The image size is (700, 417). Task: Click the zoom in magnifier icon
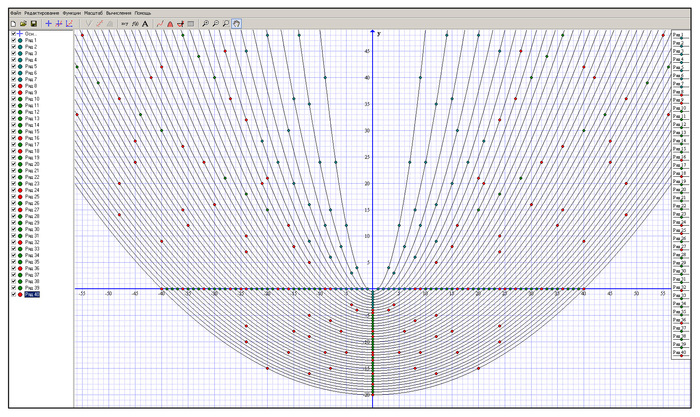tap(204, 22)
